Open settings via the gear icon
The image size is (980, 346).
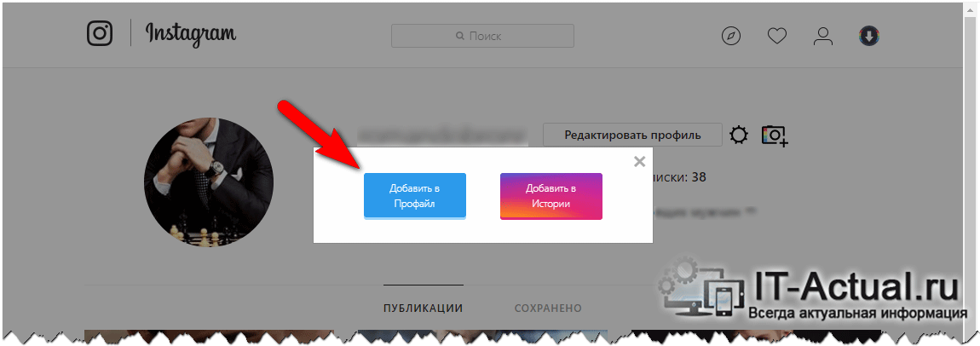pyautogui.click(x=739, y=135)
